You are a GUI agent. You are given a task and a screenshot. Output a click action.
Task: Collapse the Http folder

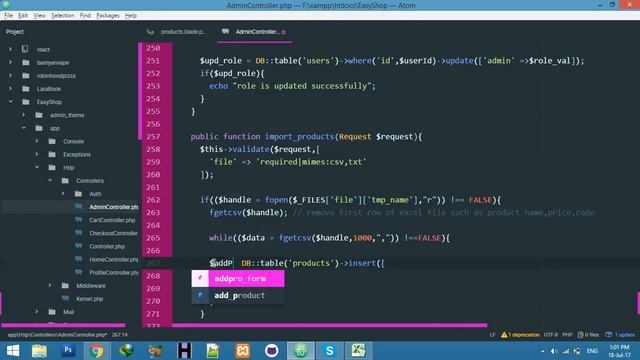point(37,167)
